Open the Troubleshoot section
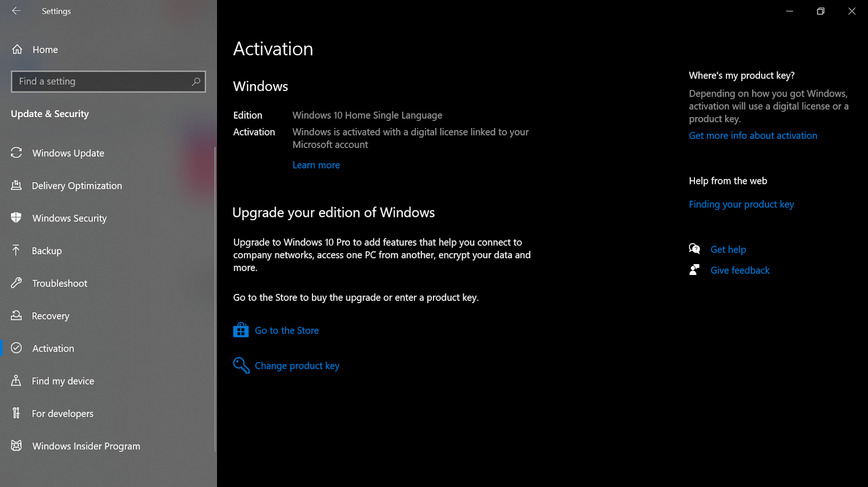The width and height of the screenshot is (868, 487). (x=60, y=284)
